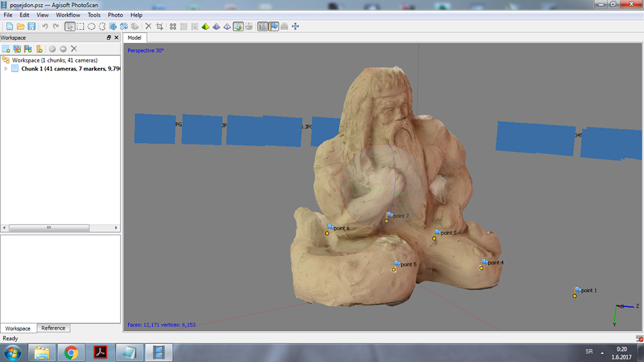644x362 pixels.
Task: Select the Free-form selection tool
Action: tap(102, 26)
